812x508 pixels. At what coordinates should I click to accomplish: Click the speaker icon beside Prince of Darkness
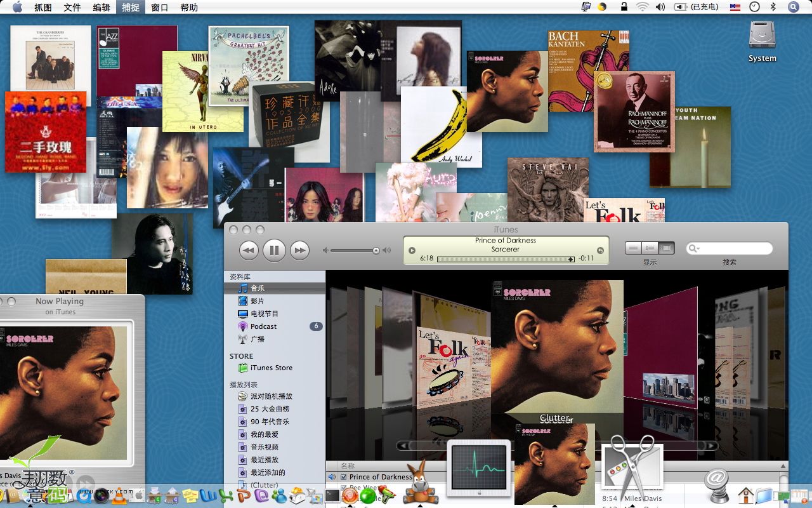(332, 477)
